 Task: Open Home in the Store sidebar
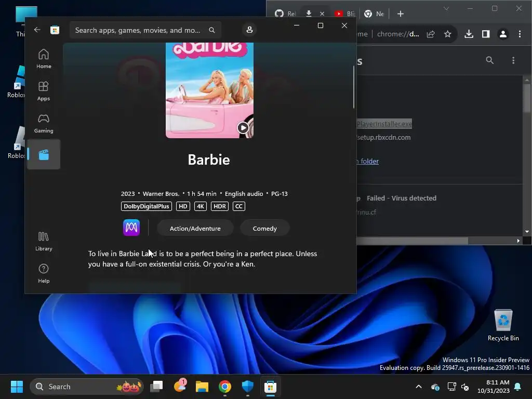44,59
